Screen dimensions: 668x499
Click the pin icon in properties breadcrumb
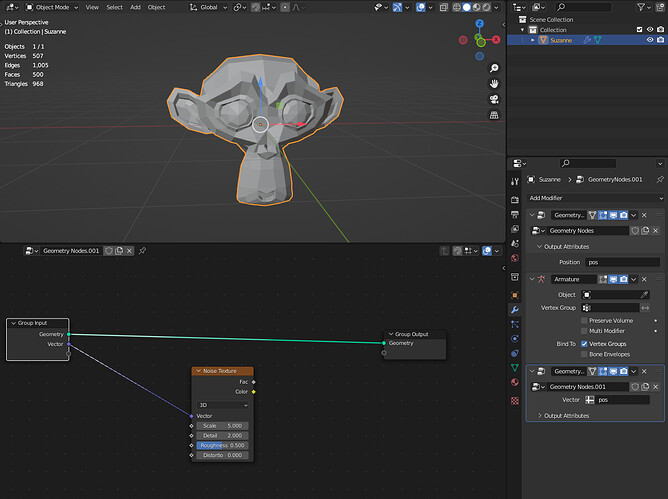(660, 179)
